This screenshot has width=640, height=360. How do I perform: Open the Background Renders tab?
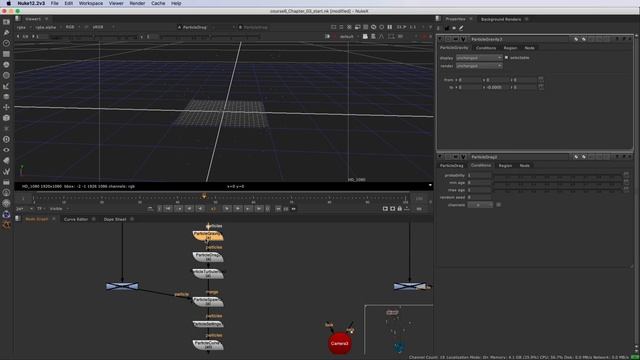(x=501, y=19)
